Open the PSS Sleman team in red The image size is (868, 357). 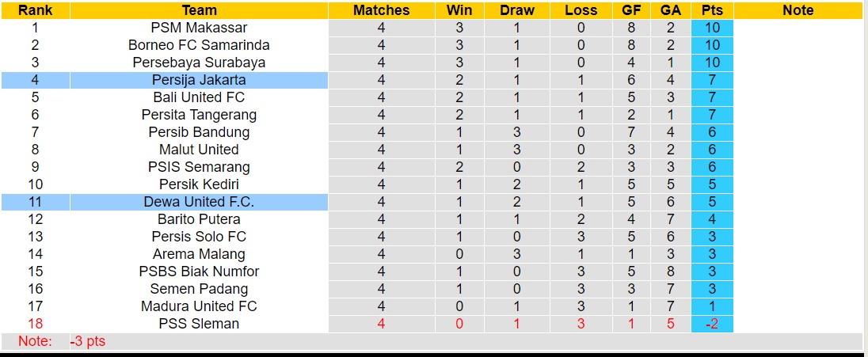pyautogui.click(x=199, y=324)
